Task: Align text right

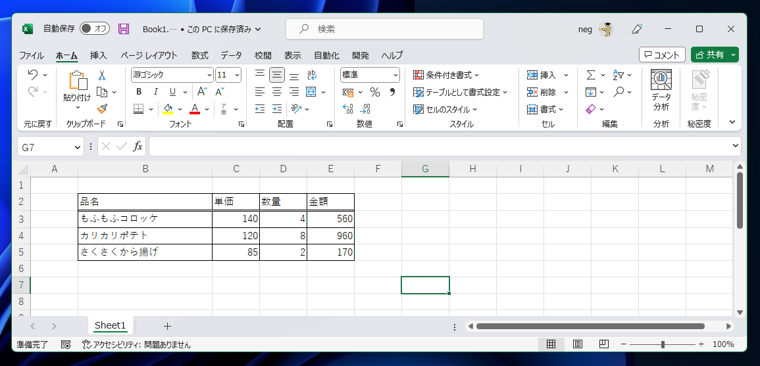Action: click(294, 92)
